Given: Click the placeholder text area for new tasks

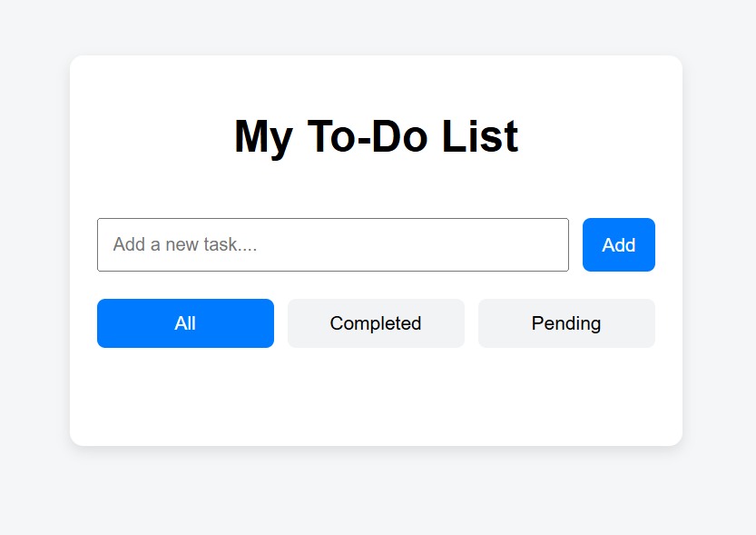Looking at the screenshot, I should (333, 244).
